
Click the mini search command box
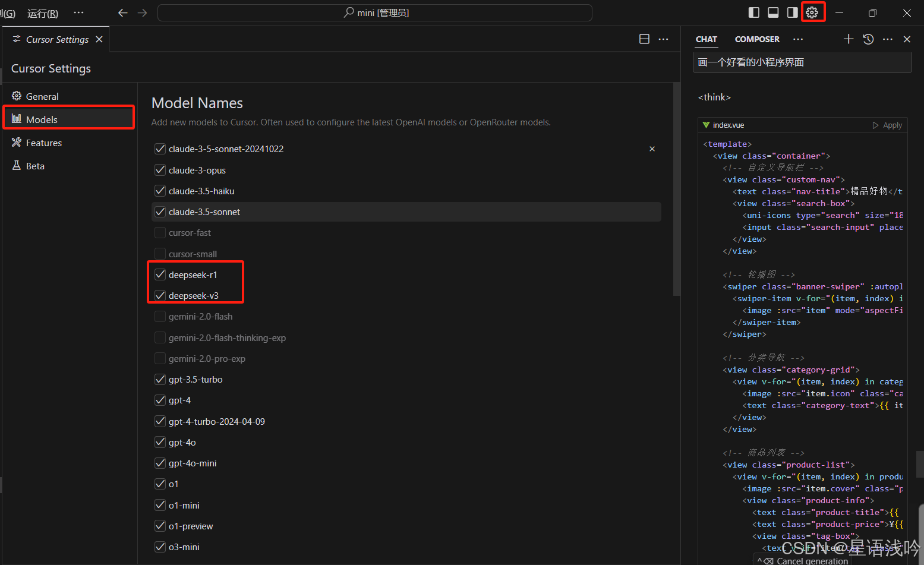click(x=375, y=12)
